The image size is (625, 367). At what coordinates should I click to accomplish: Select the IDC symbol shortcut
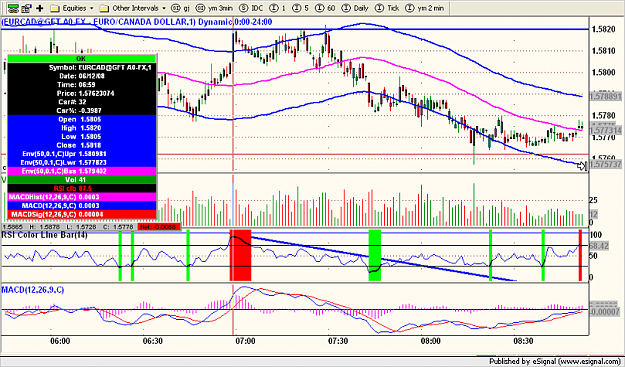pos(252,8)
